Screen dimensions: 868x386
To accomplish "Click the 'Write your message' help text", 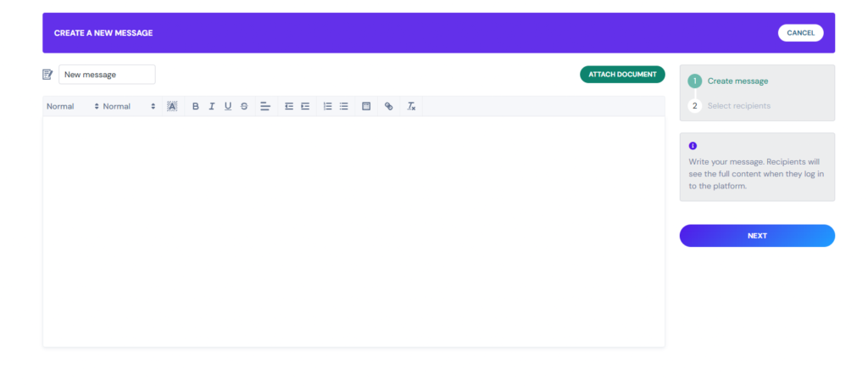I will pos(754,174).
